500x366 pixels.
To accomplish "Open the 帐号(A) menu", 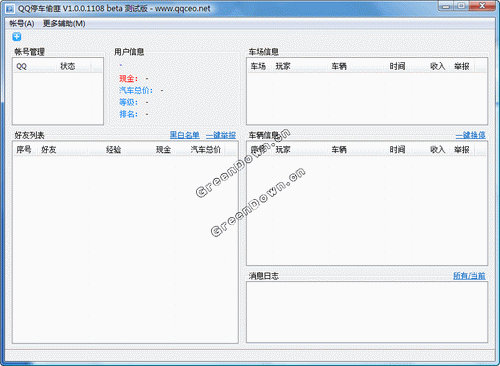I will tap(22, 23).
